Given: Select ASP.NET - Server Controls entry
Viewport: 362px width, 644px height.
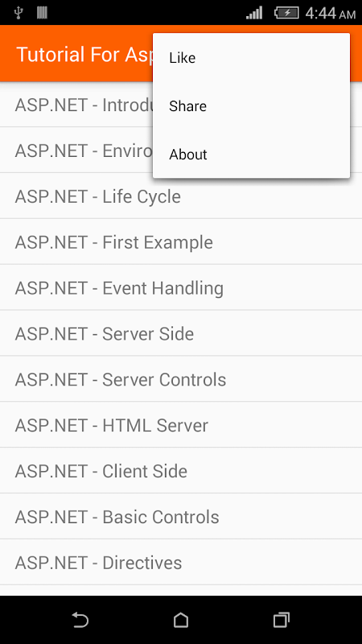Looking at the screenshot, I should tap(181, 379).
